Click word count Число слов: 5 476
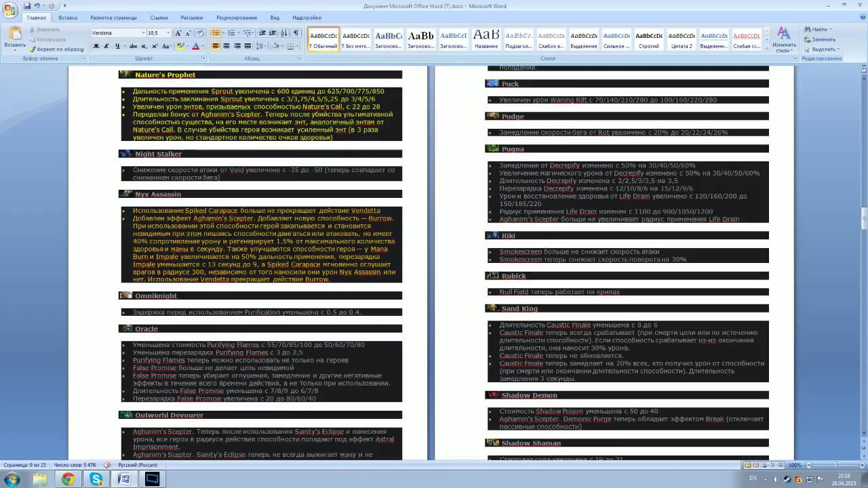The width and height of the screenshot is (868, 488). pyautogui.click(x=75, y=465)
